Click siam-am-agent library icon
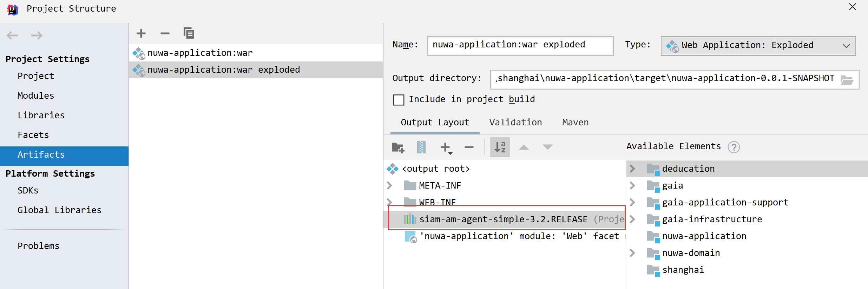This screenshot has width=868, height=289. coord(410,219)
